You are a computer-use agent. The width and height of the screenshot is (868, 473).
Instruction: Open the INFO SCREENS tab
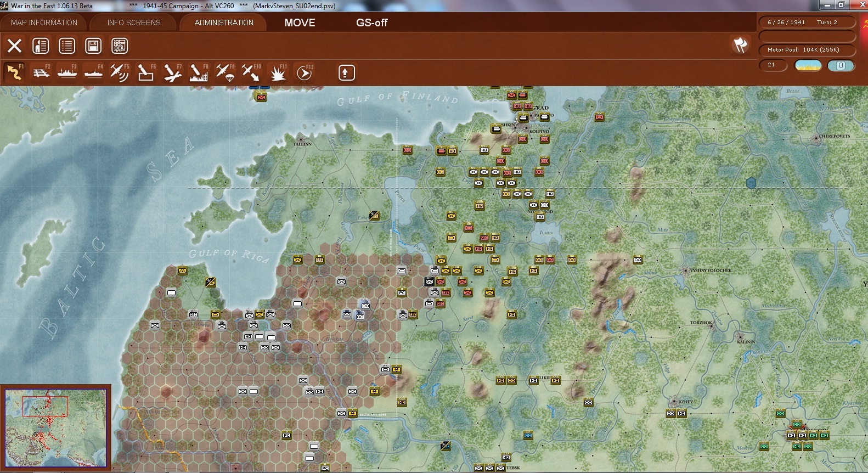(134, 22)
